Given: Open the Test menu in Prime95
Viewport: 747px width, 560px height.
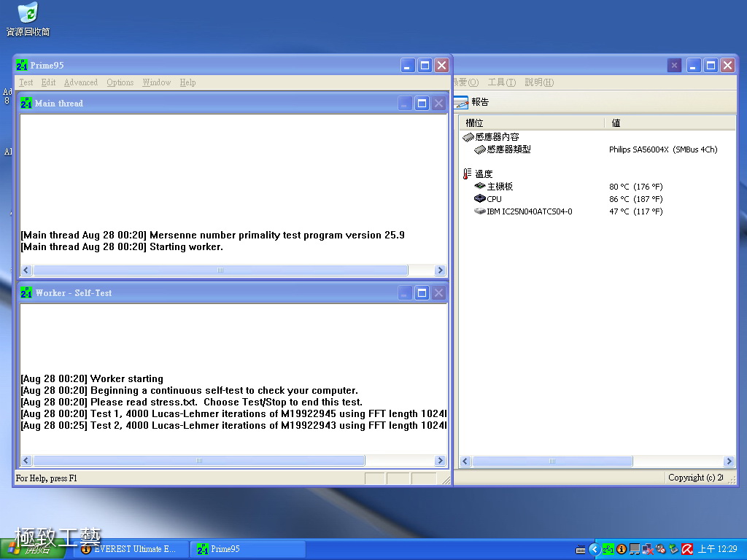Looking at the screenshot, I should pyautogui.click(x=26, y=82).
